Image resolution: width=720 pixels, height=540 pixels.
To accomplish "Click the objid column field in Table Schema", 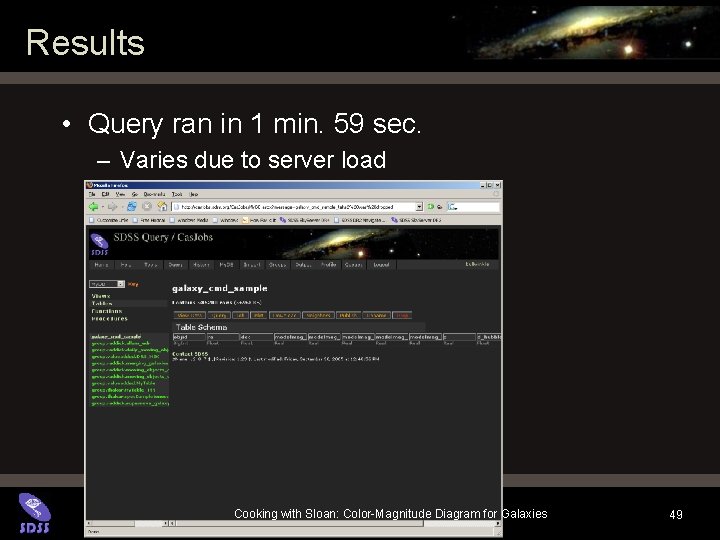I will point(189,337).
